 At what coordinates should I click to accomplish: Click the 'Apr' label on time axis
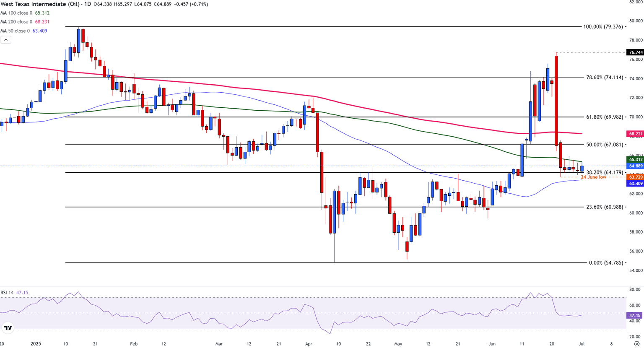[309, 344]
